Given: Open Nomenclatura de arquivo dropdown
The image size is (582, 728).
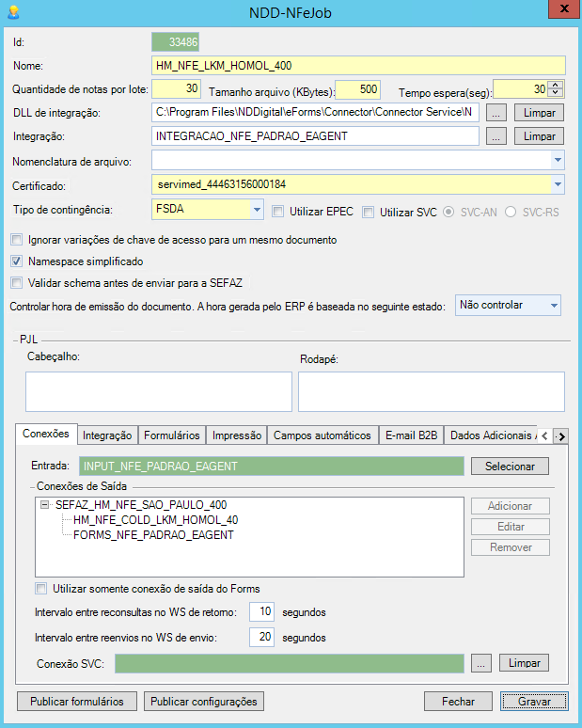Looking at the screenshot, I should point(558,160).
